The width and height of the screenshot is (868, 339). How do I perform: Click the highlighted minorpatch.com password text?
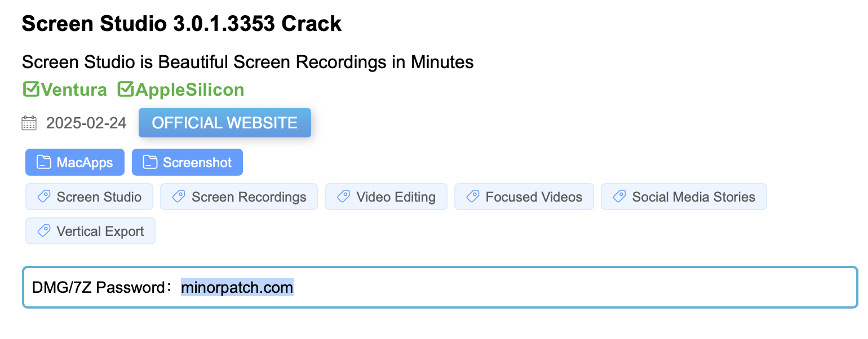click(x=237, y=288)
